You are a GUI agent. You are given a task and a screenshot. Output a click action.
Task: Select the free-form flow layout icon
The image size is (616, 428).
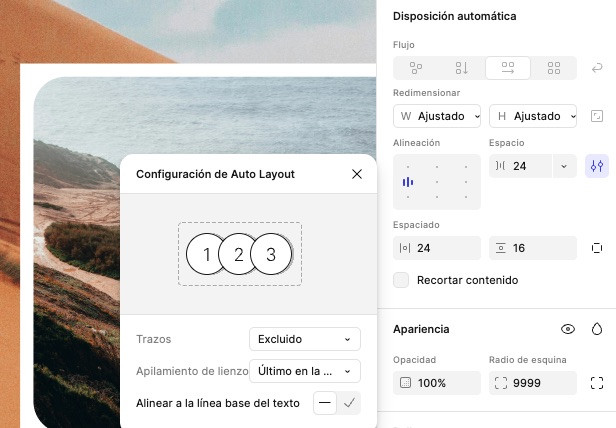click(416, 68)
